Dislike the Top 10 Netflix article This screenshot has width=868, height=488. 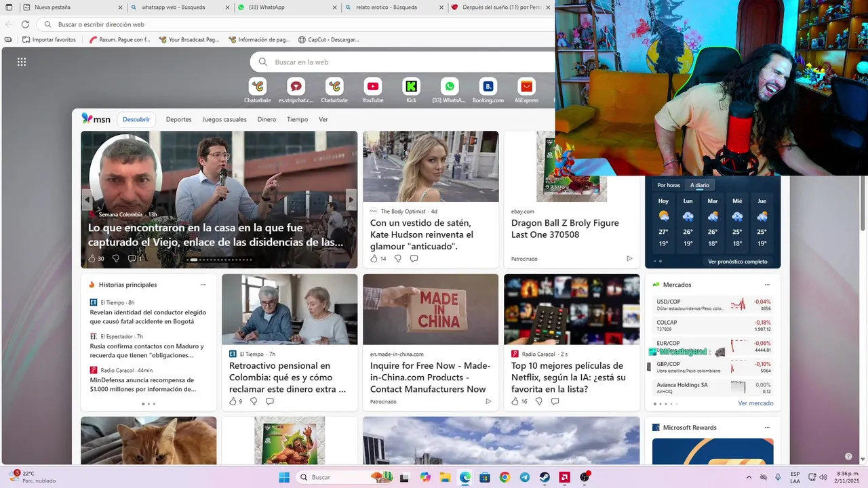tap(538, 401)
